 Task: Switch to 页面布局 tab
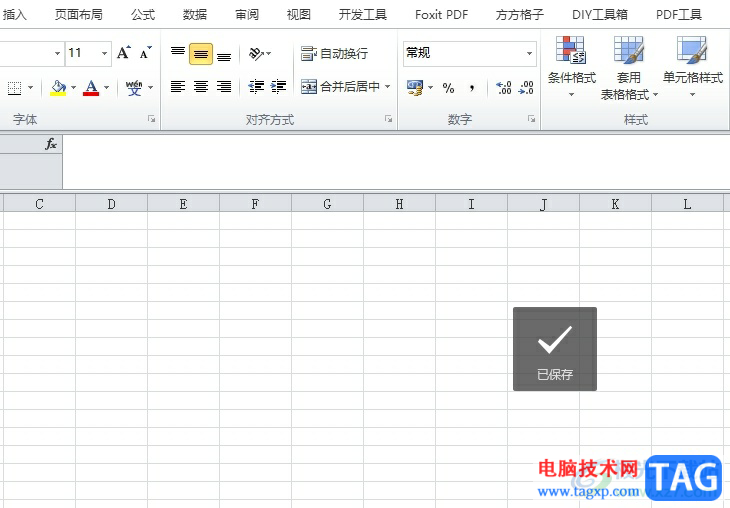point(79,15)
